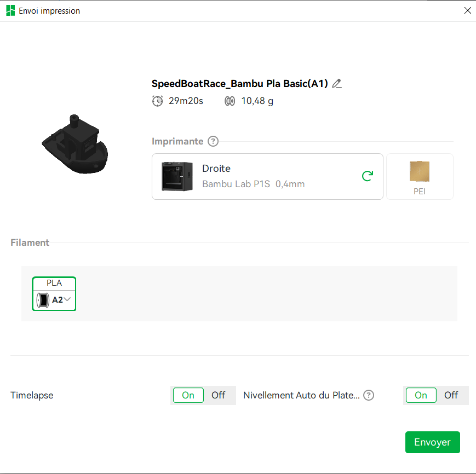This screenshot has width=476, height=474.
Task: Close the Envoi impression dialog
Action: pyautogui.click(x=467, y=10)
